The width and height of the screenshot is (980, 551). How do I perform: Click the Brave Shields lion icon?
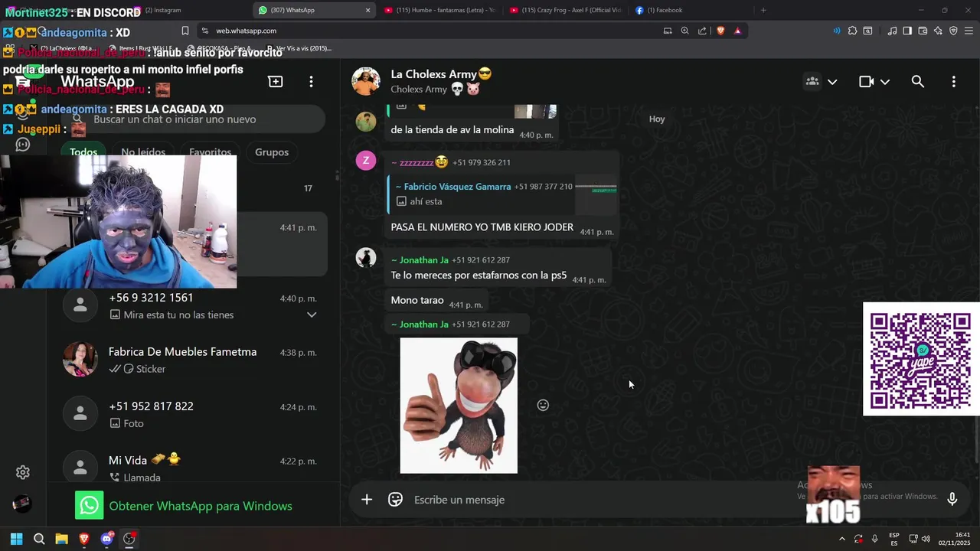click(720, 31)
